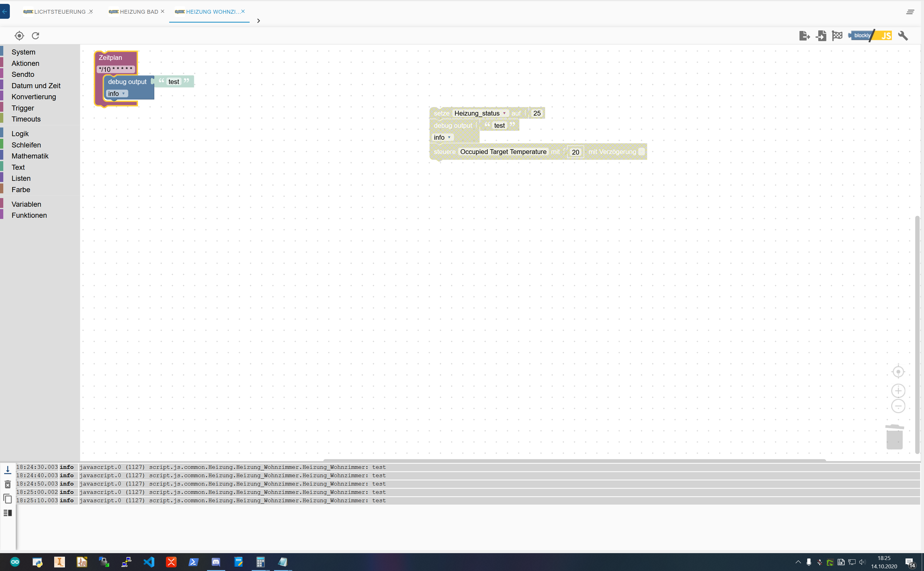Screen dimensions: 924x571
Task: Open script settings wrench icon
Action: pyautogui.click(x=903, y=35)
